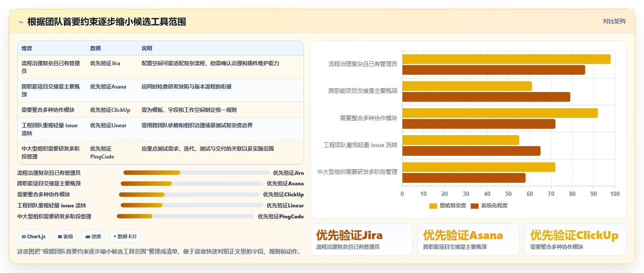Image resolution: width=644 pixels, height=273 pixels.
Task: Click the lightning icon beside the title
Action: pos(21,22)
